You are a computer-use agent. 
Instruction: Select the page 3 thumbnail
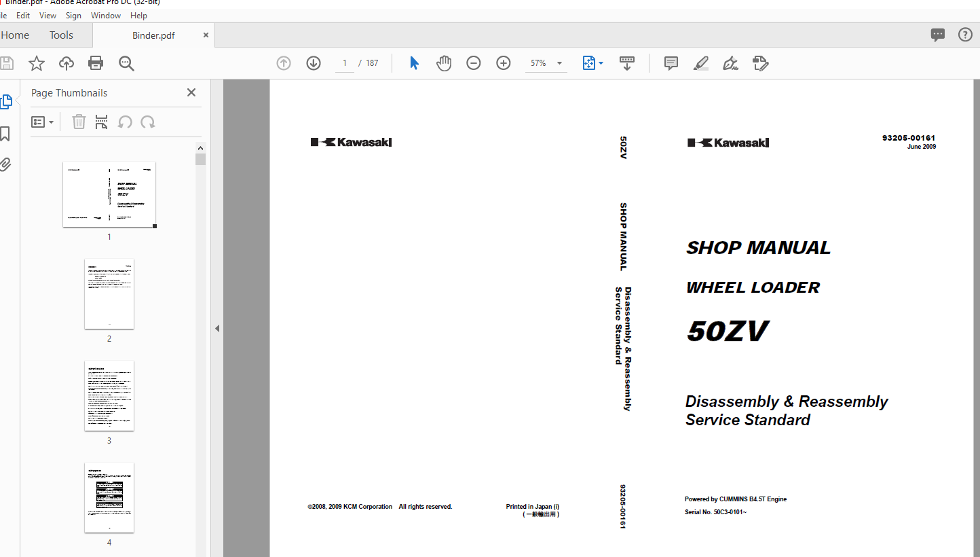tap(109, 395)
